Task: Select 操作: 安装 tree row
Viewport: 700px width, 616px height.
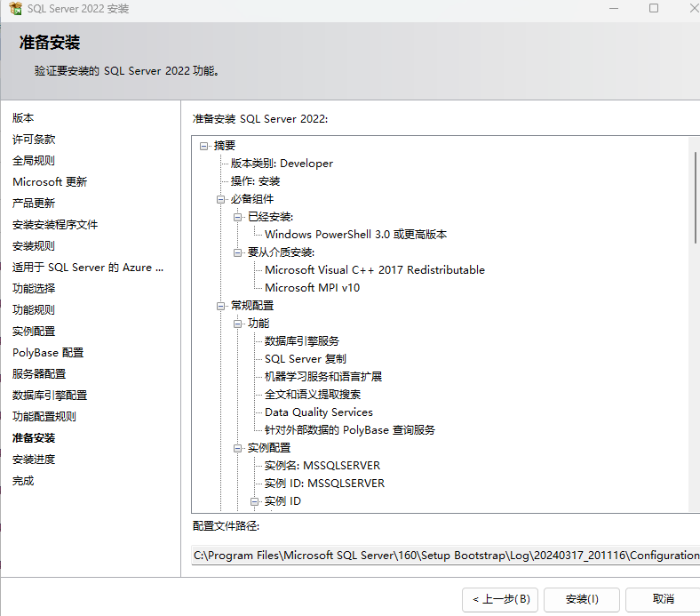Action: tap(255, 181)
